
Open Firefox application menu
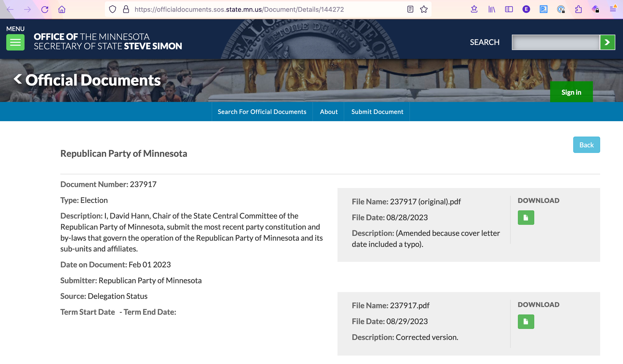point(613,9)
